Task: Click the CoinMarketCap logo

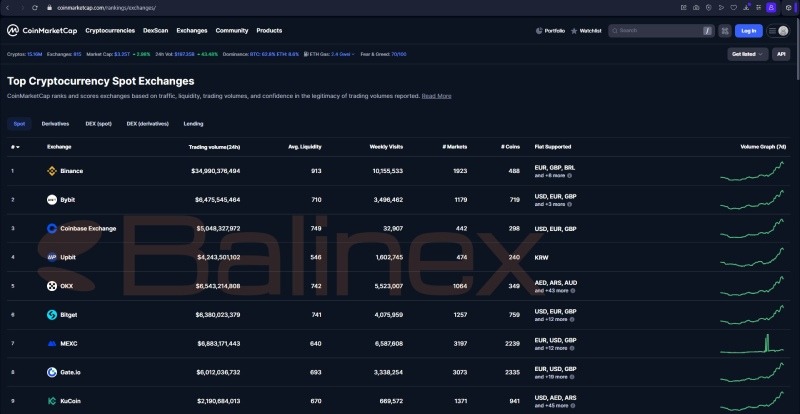Action: [42, 31]
